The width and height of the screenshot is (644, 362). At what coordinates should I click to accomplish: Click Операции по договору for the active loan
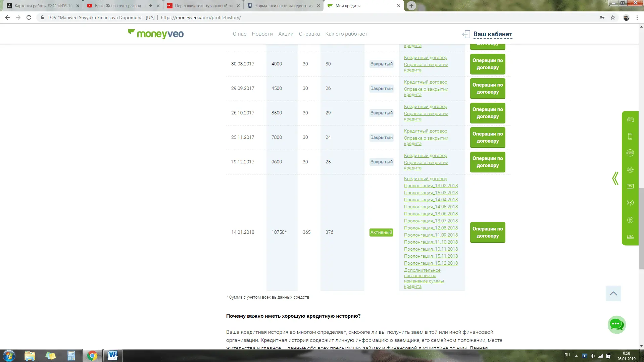point(487,232)
